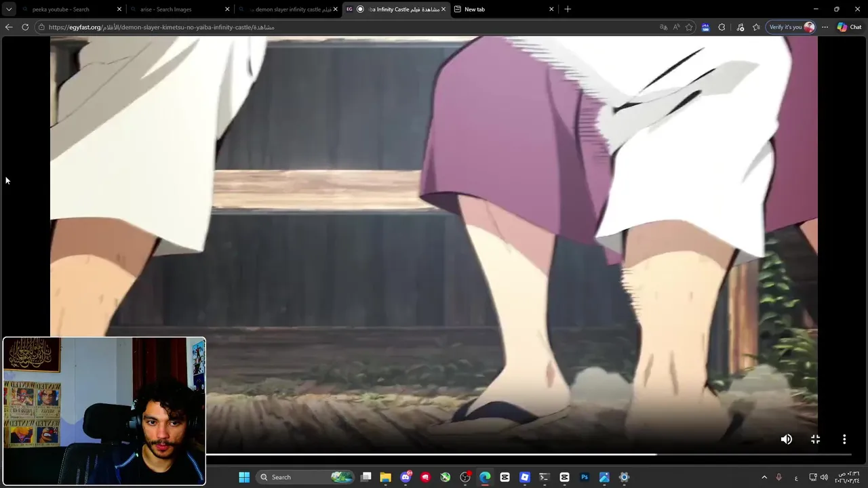The width and height of the screenshot is (868, 488).
Task: Open clock and date panel
Action: pos(847,477)
